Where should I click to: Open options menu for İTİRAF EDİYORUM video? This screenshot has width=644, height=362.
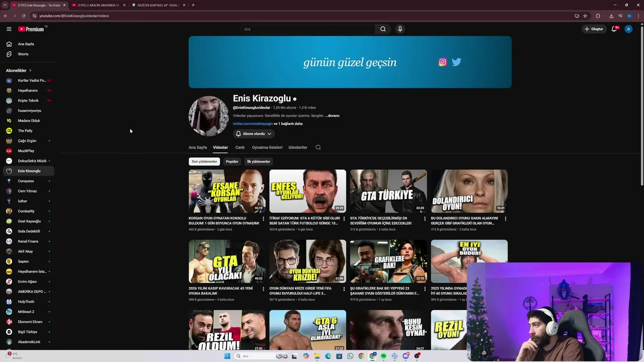pyautogui.click(x=344, y=219)
